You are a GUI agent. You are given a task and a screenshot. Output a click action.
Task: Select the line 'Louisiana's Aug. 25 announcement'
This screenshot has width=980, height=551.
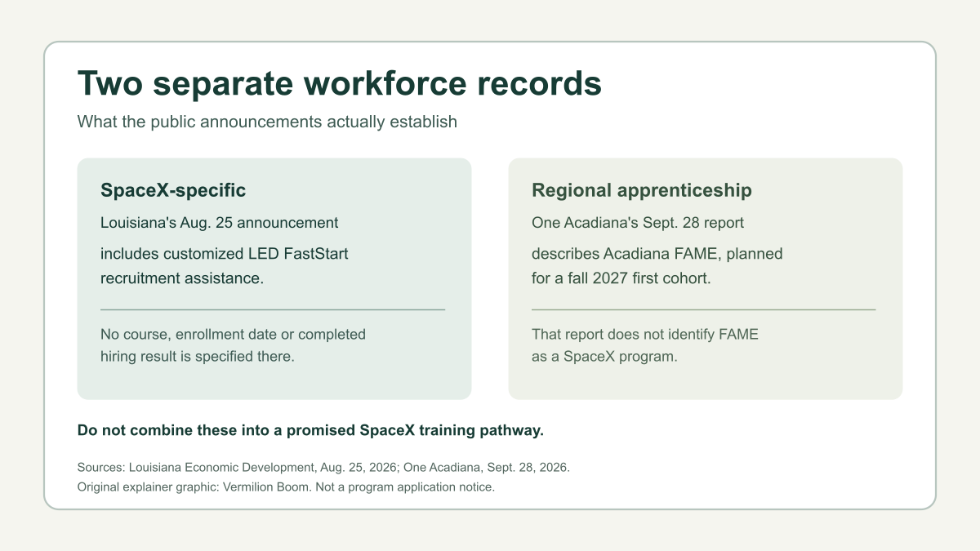pyautogui.click(x=220, y=222)
